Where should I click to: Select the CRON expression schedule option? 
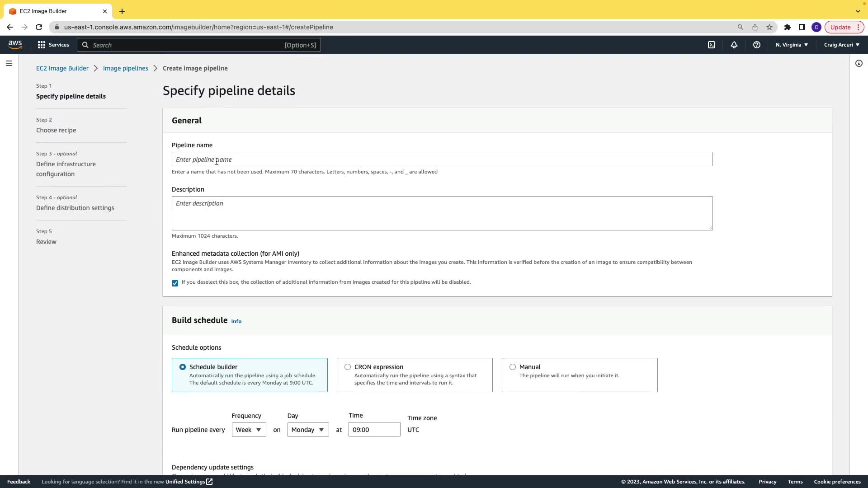(348, 367)
